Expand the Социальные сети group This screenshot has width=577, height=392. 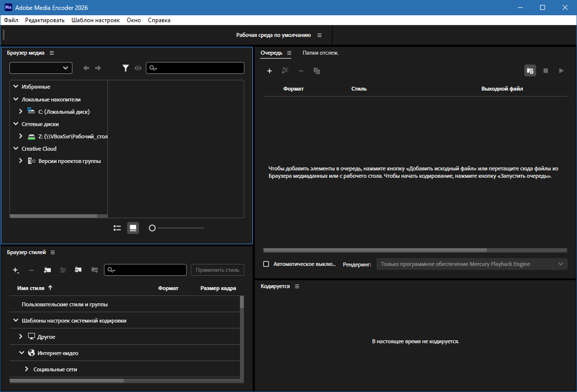click(x=27, y=369)
